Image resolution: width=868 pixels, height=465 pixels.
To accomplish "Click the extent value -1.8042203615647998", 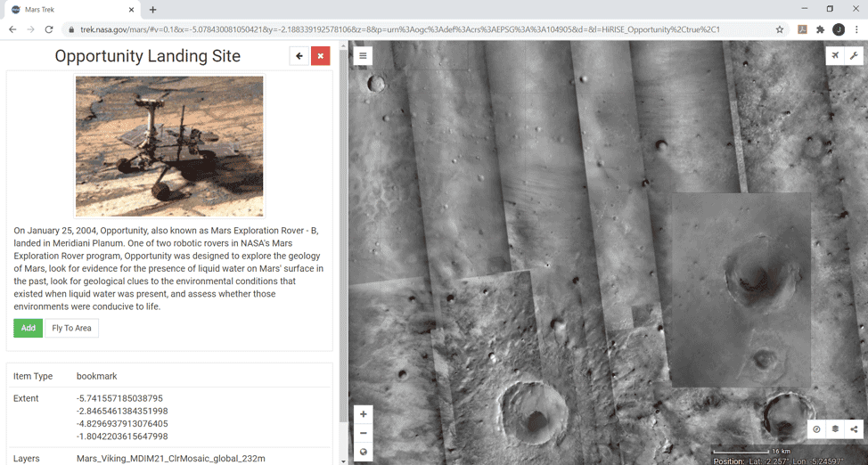I will coord(122,436).
